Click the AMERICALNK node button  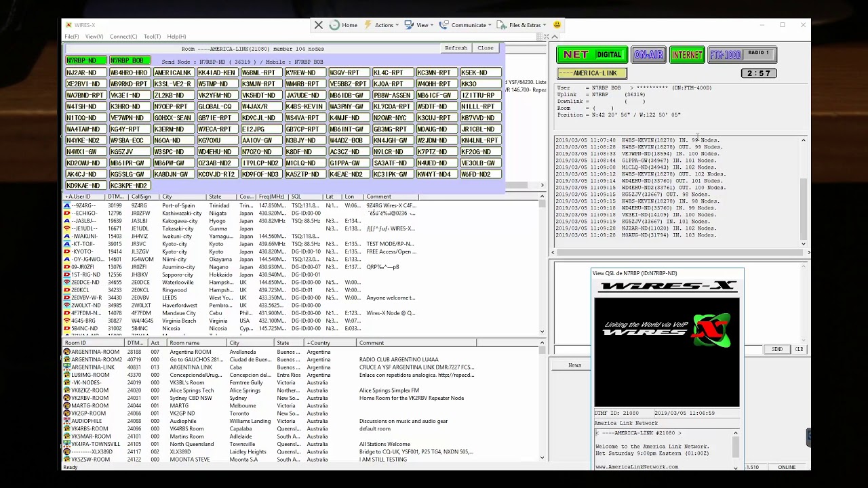(x=173, y=73)
